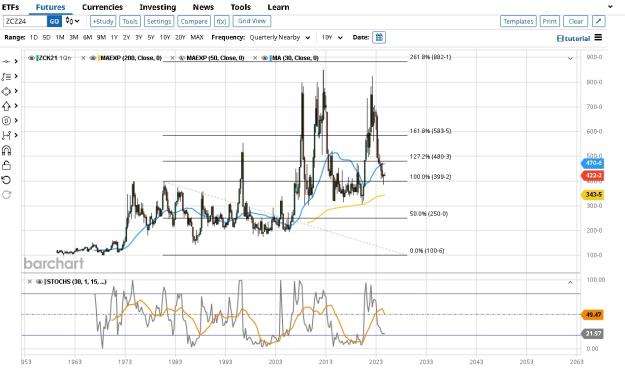The image size is (625, 369).
Task: Open the Frequency Quarterly Nearby dropdown
Action: [280, 37]
